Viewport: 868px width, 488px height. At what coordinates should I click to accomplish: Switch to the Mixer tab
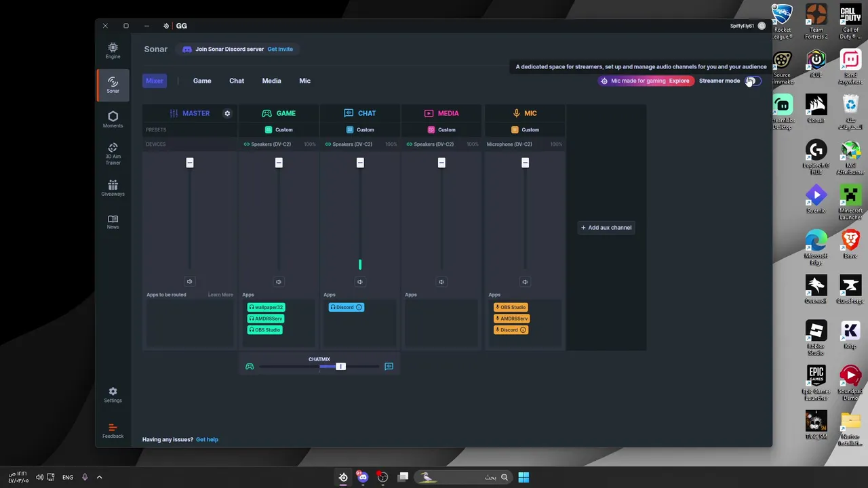155,81
